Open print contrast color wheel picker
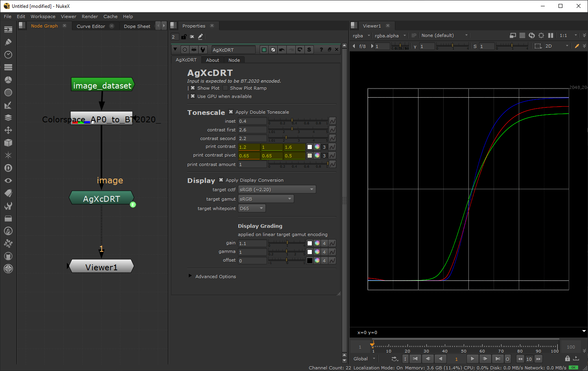The width and height of the screenshot is (588, 371). [317, 147]
